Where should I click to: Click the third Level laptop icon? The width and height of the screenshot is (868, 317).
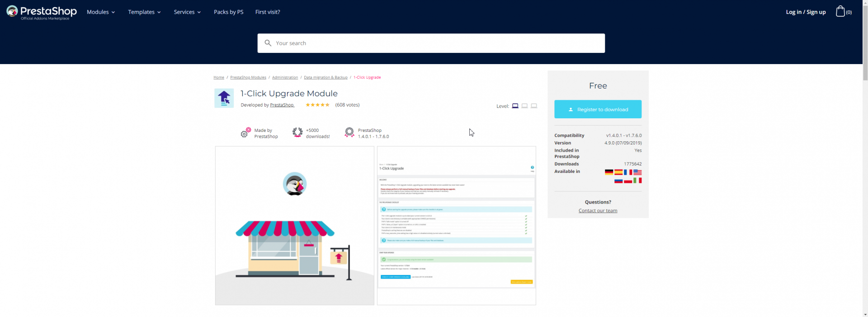click(x=534, y=106)
